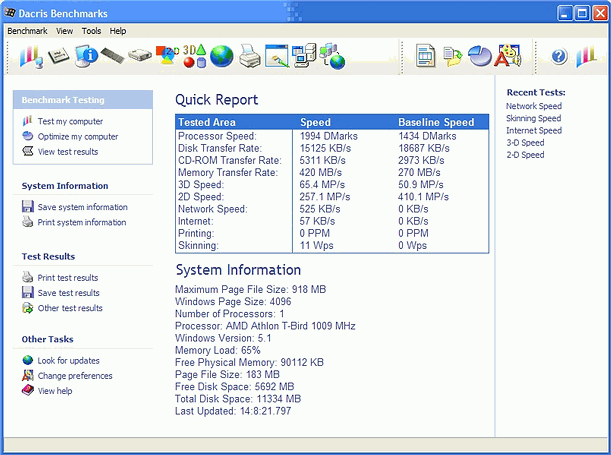
Task: Click the rightmost benchmark bars logo icon
Action: 586,56
